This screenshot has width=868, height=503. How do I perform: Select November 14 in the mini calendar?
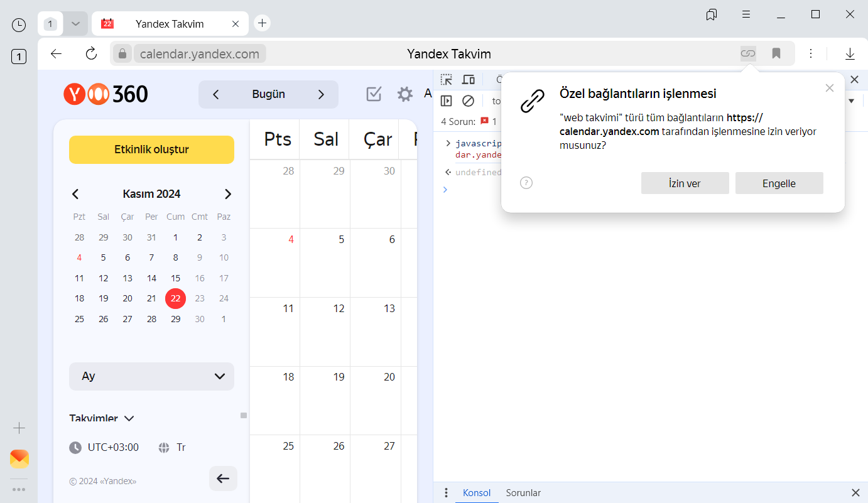pyautogui.click(x=151, y=278)
